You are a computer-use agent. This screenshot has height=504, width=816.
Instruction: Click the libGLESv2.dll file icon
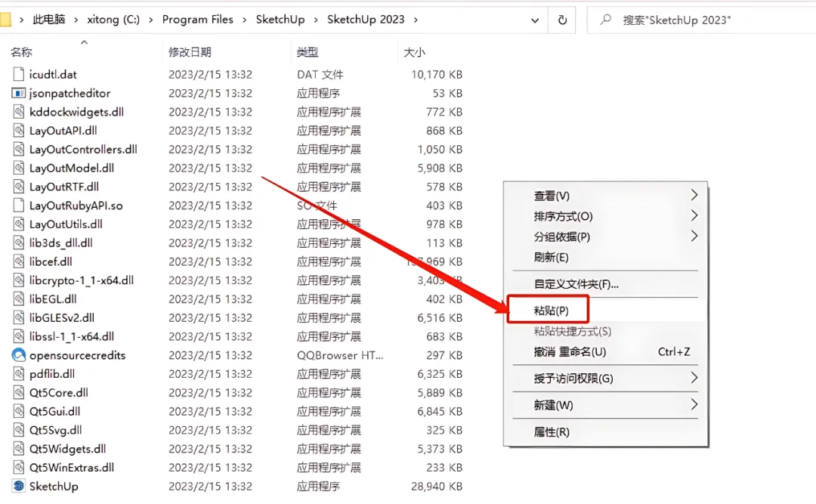[19, 318]
